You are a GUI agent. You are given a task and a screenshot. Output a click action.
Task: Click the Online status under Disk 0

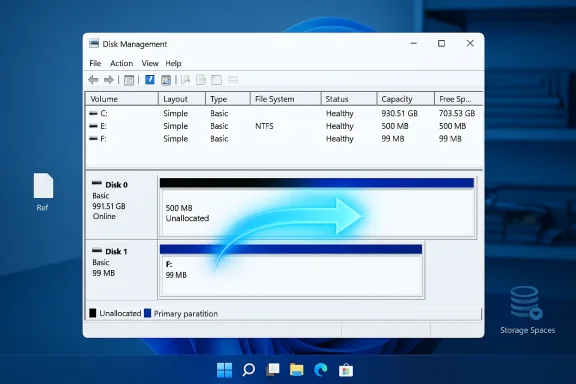(104, 216)
